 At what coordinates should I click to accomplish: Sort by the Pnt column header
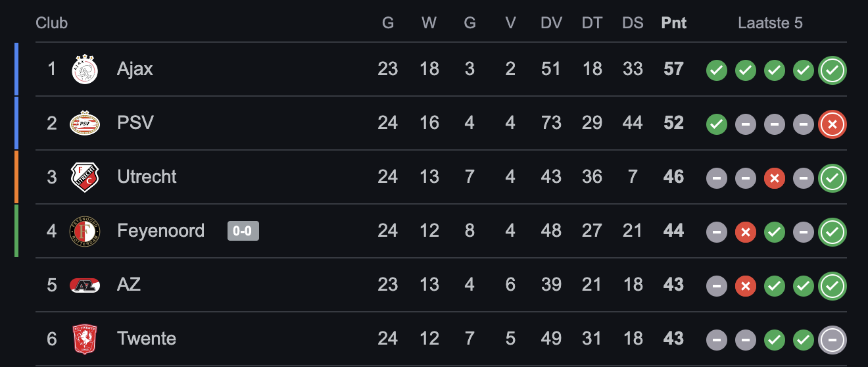coord(674,23)
